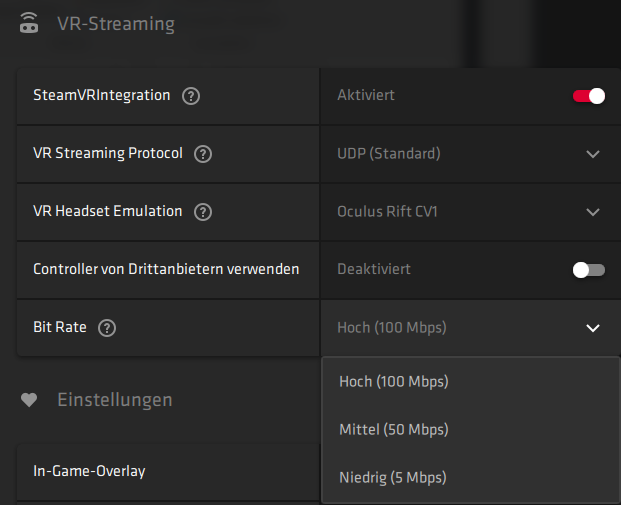621x505 pixels.
Task: Click the SteamVRIntegration label text
Action: [101, 96]
